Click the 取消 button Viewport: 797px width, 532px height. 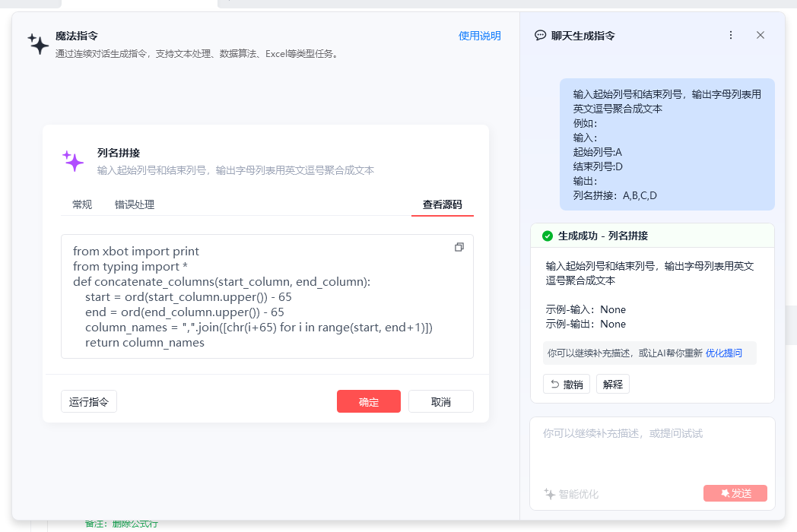(440, 402)
